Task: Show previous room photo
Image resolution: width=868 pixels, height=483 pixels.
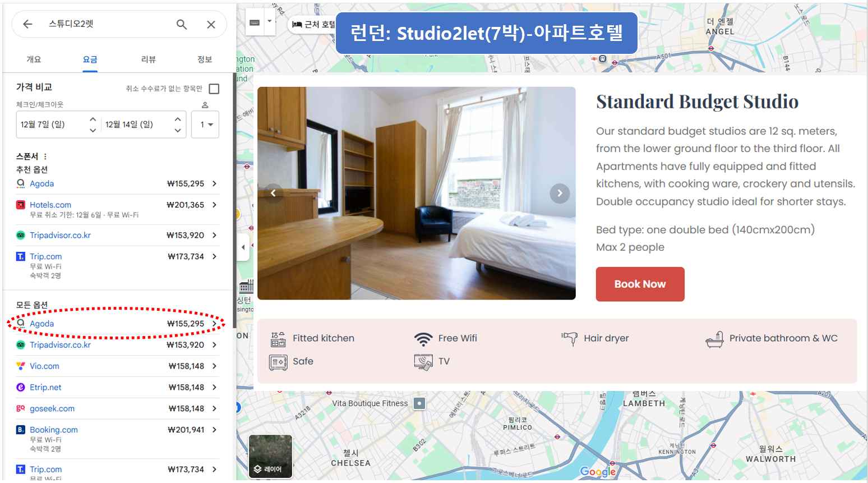Action: pos(273,194)
